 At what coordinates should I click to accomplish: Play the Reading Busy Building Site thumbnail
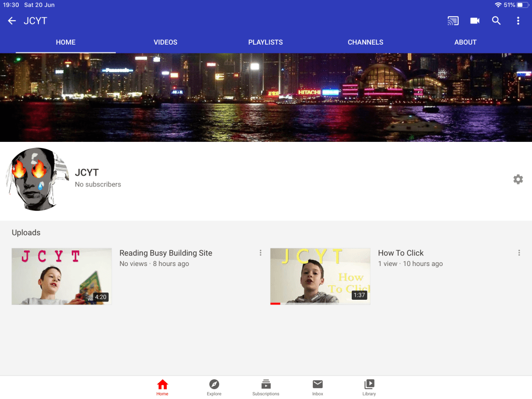coord(62,276)
